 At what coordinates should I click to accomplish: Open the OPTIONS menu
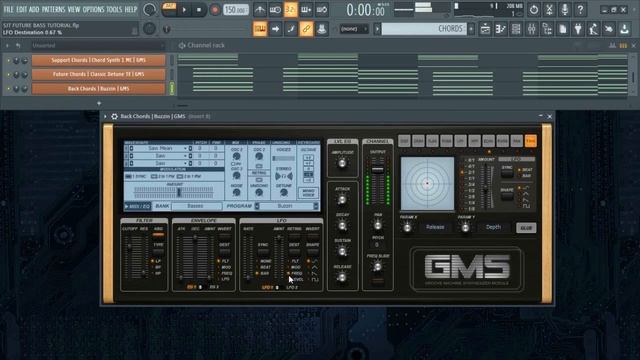tap(93, 9)
